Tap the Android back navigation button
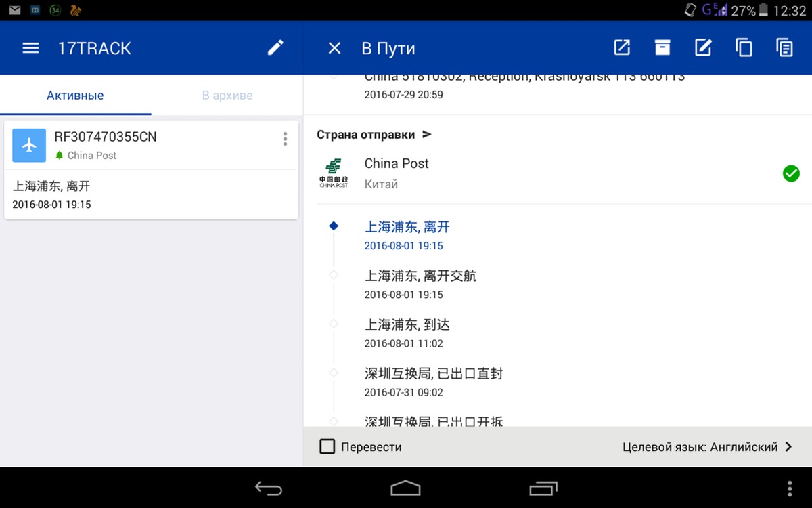Viewport: 812px width, 508px height. (x=269, y=488)
